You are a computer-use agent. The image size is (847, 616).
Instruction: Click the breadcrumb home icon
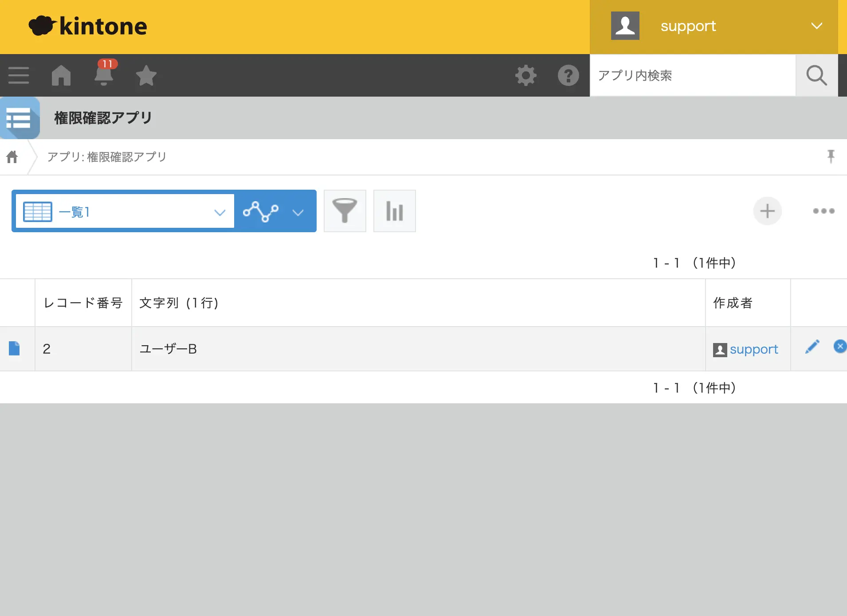12,156
